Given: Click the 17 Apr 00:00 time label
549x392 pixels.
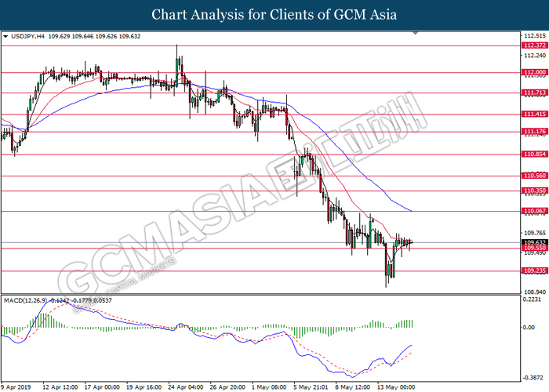Looking at the screenshot, I should click(x=102, y=387).
